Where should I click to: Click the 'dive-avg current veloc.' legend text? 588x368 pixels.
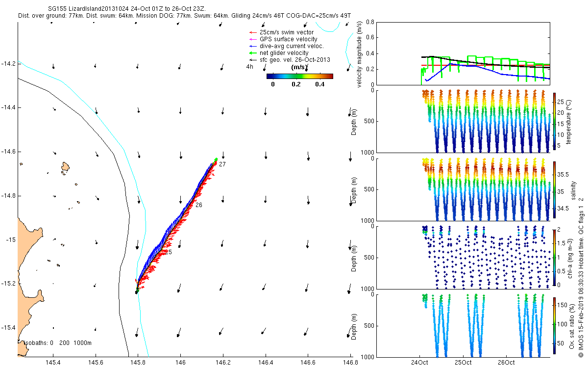point(292,46)
